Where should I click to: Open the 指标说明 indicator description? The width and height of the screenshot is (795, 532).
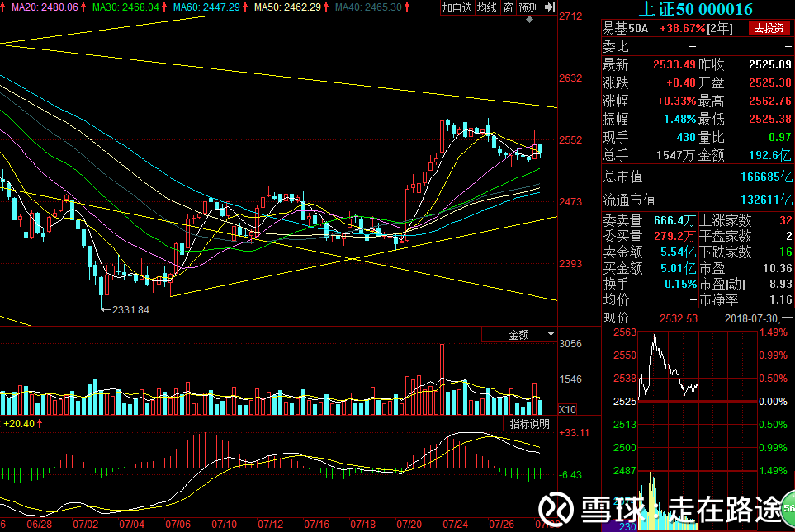coord(530,424)
